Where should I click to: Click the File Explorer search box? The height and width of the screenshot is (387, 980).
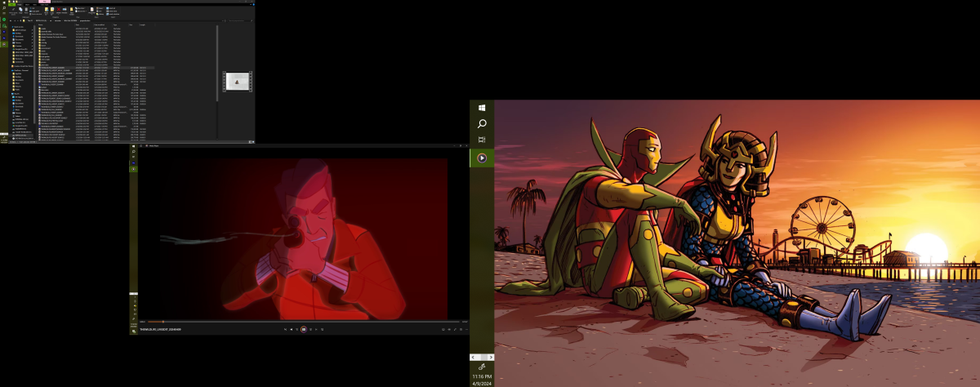pyautogui.click(x=240, y=20)
